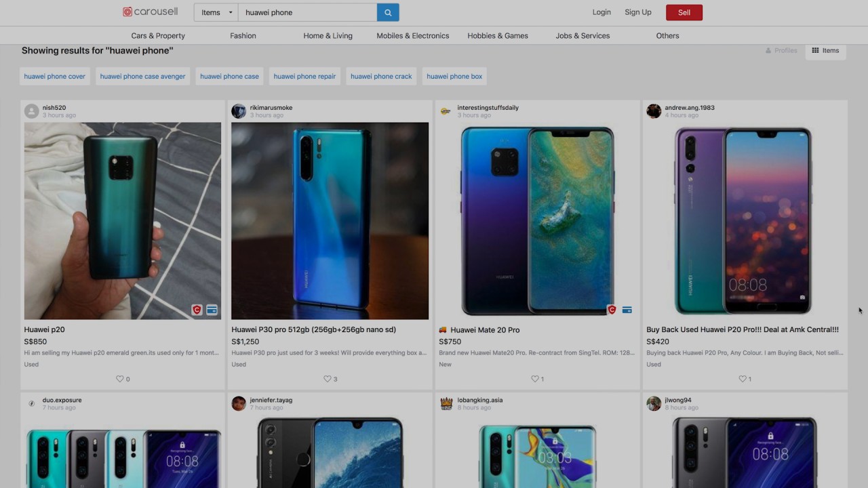The image size is (868, 488).
Task: Click card payment icon on Mate 20 Pro photo
Action: (627, 310)
